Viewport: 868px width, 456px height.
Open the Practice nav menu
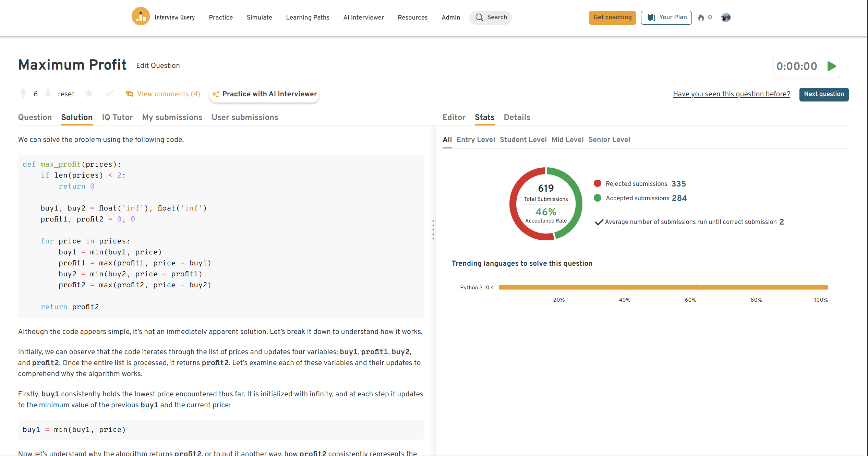[221, 17]
